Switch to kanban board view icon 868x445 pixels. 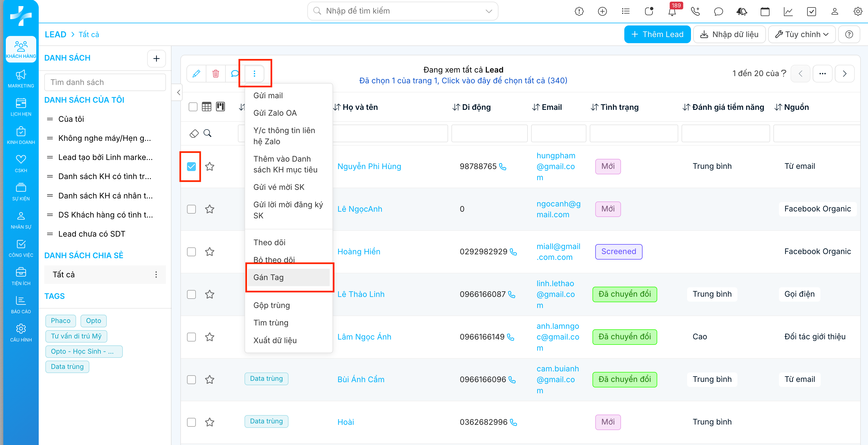click(x=220, y=107)
